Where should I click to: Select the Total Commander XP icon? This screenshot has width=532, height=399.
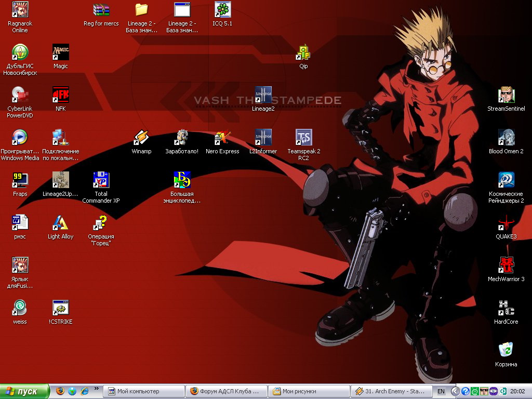click(x=101, y=180)
